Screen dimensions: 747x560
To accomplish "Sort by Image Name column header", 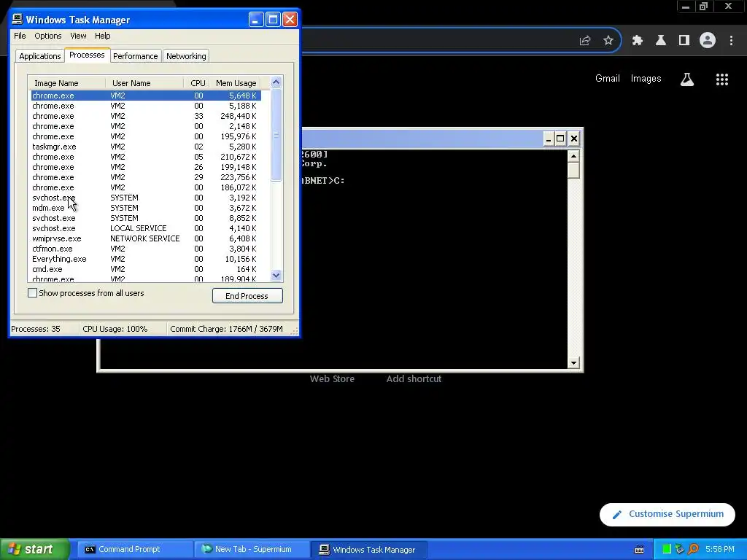I will click(66, 83).
